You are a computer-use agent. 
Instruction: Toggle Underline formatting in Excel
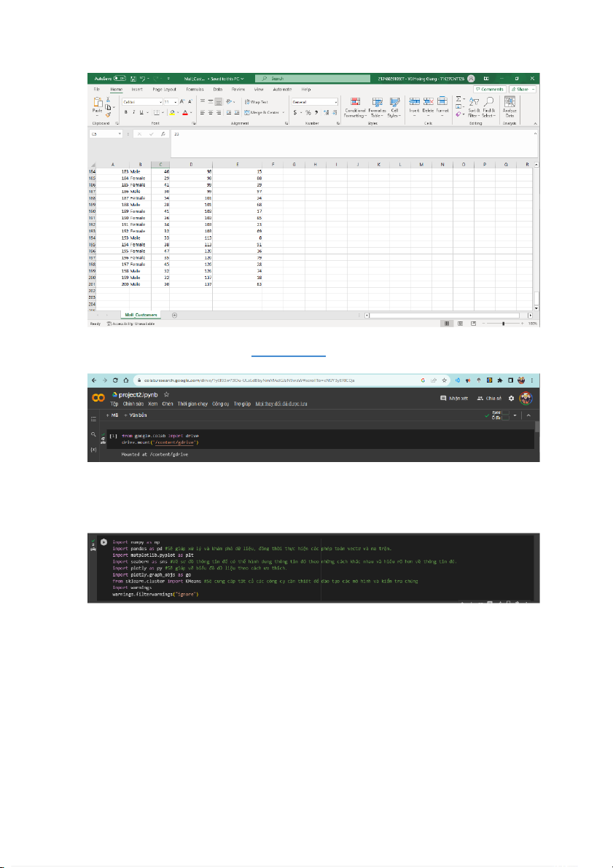click(141, 112)
